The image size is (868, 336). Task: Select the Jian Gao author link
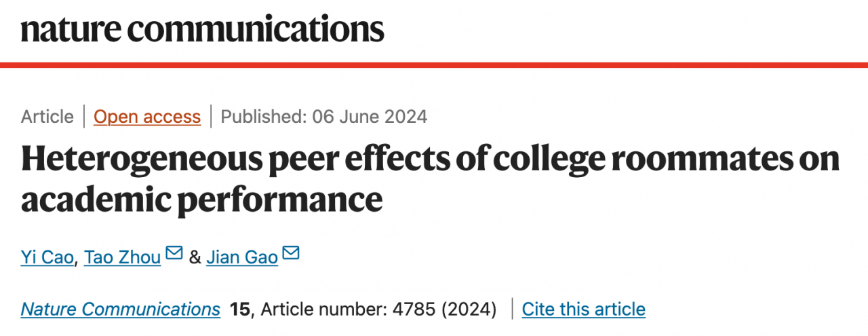pos(242,257)
